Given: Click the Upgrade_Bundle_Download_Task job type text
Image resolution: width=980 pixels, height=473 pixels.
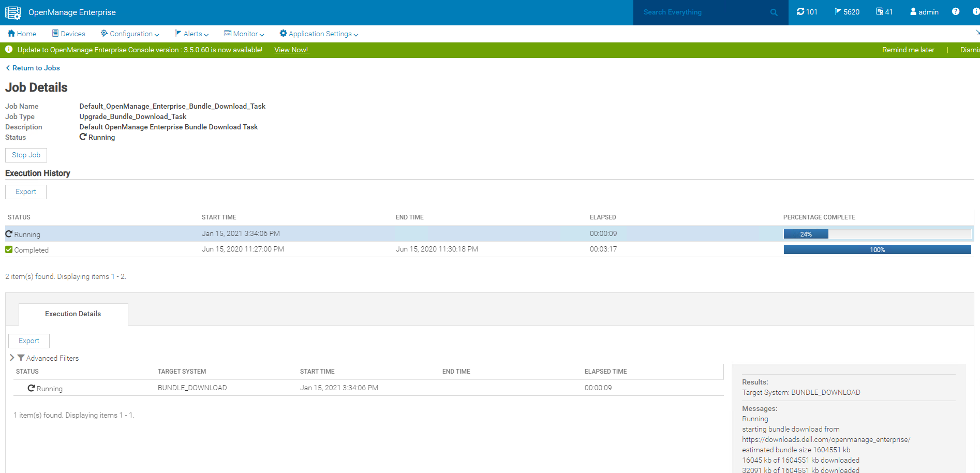Looking at the screenshot, I should tap(133, 116).
